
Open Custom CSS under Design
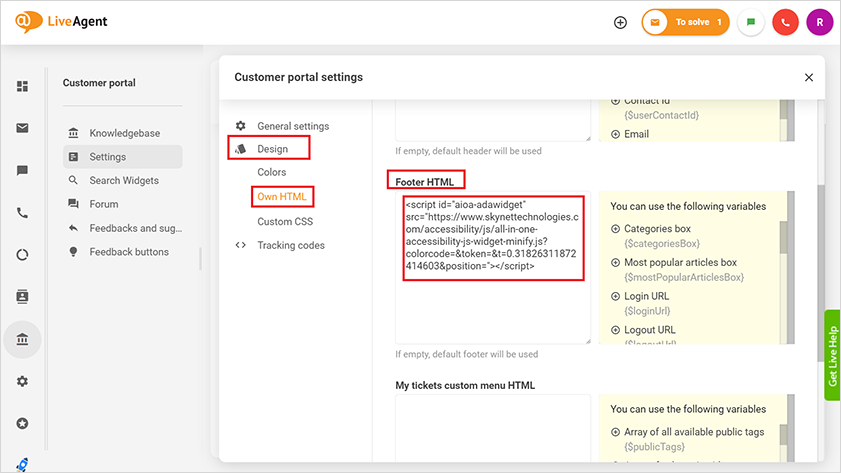(x=285, y=221)
